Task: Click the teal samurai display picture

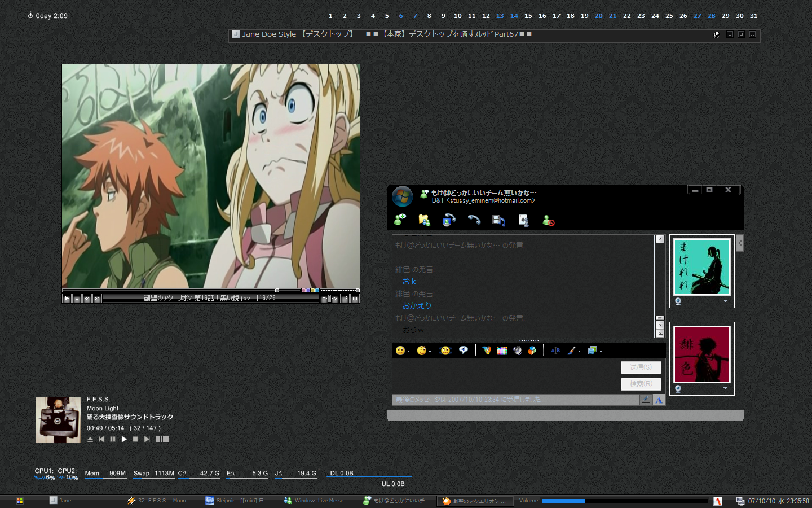Action: [702, 266]
